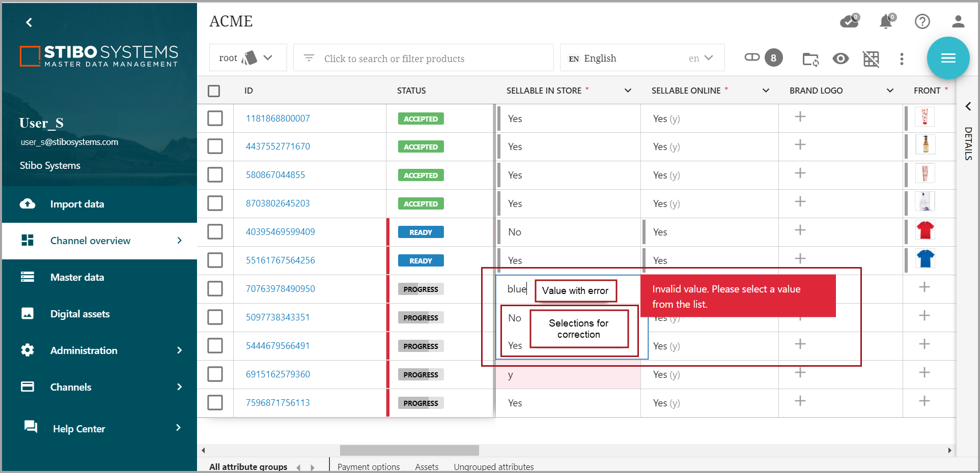Click the grid layout off icon
The height and width of the screenshot is (473, 980).
coord(871,59)
